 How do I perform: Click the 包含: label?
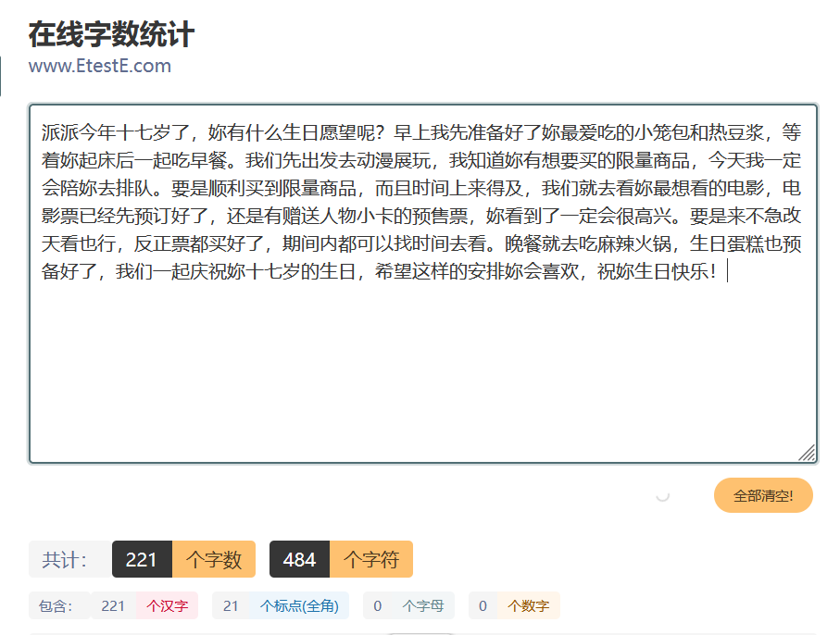point(56,606)
